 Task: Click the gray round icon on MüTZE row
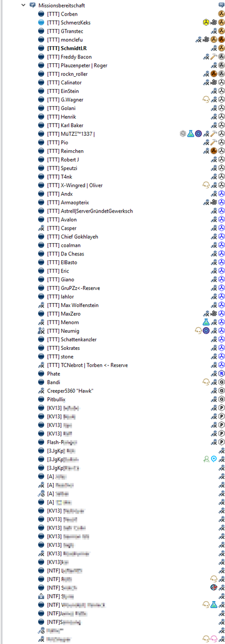pyautogui.click(x=183, y=134)
